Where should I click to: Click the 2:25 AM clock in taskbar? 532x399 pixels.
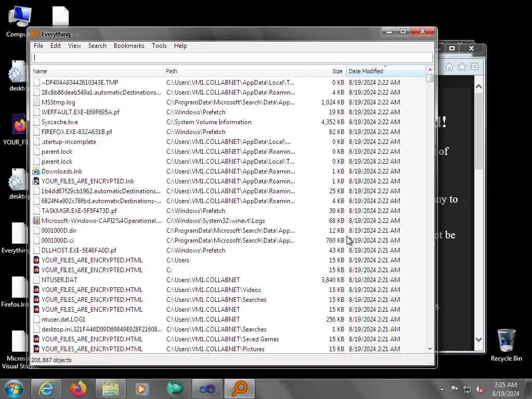(506, 385)
